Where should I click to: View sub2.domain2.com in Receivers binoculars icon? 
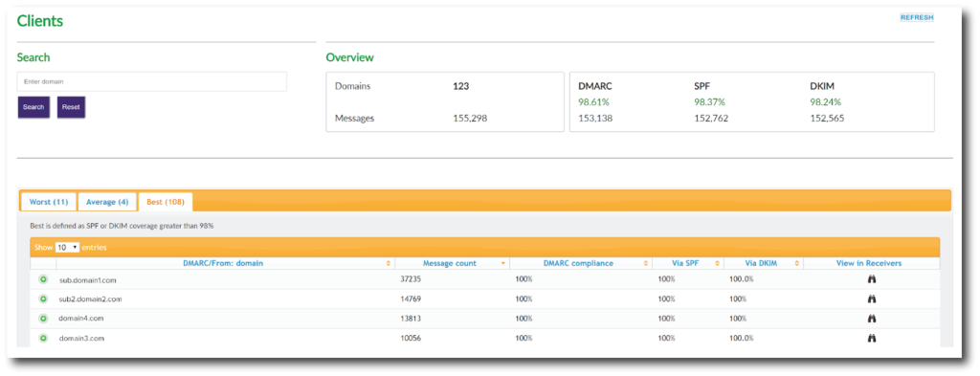tap(872, 299)
